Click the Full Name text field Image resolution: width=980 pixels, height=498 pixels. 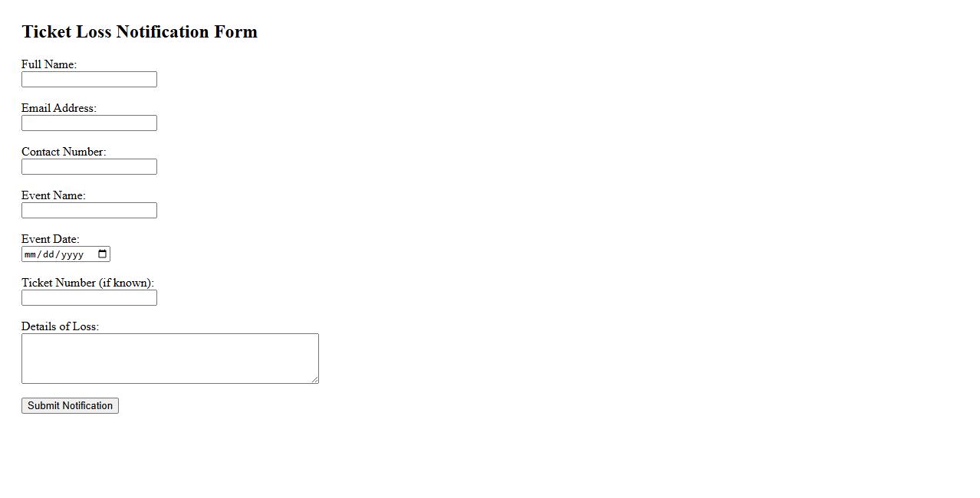[x=89, y=80]
